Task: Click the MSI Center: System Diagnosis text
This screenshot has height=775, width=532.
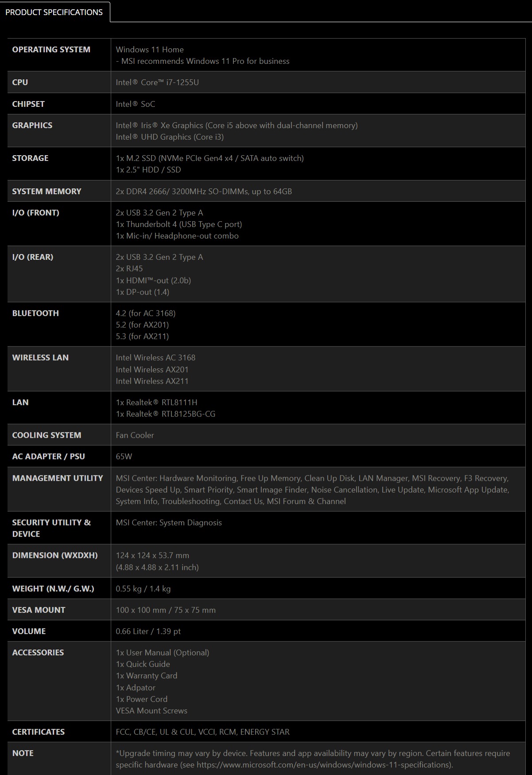Action: click(x=169, y=522)
